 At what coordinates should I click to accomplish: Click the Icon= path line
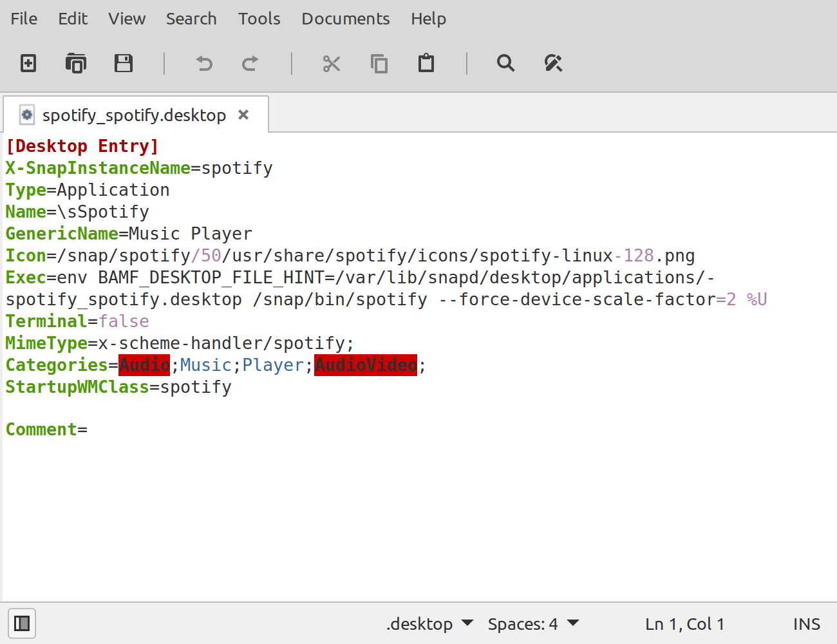coord(350,256)
